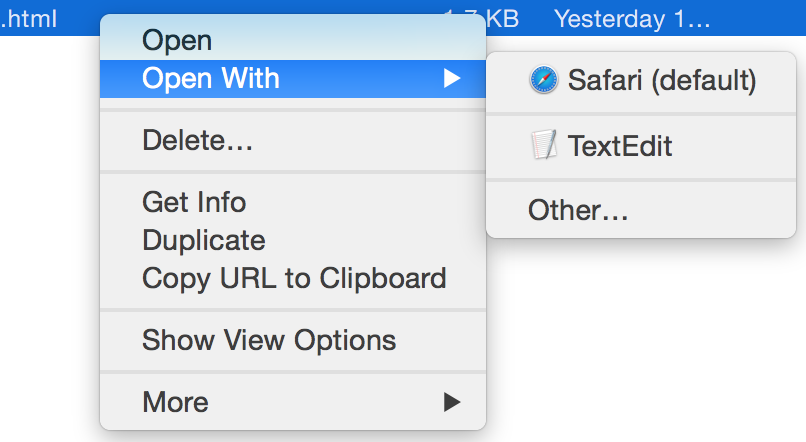
Task: Click the KB file size value
Action: 502,18
